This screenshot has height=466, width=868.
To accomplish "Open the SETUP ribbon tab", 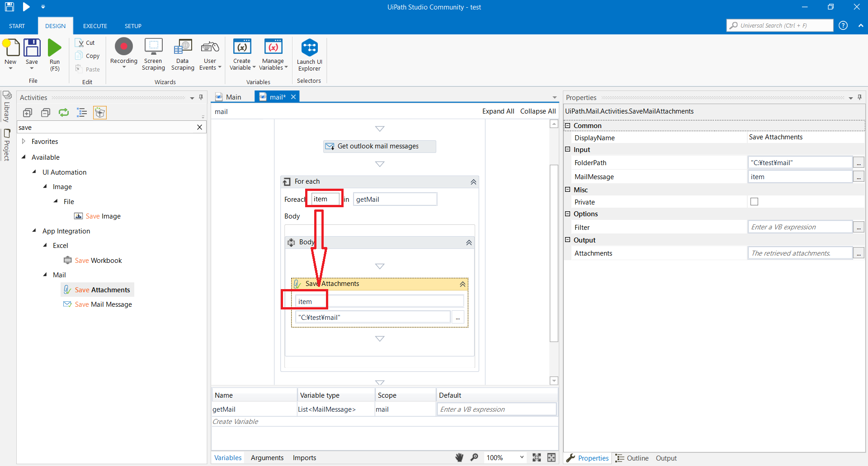I will (133, 26).
